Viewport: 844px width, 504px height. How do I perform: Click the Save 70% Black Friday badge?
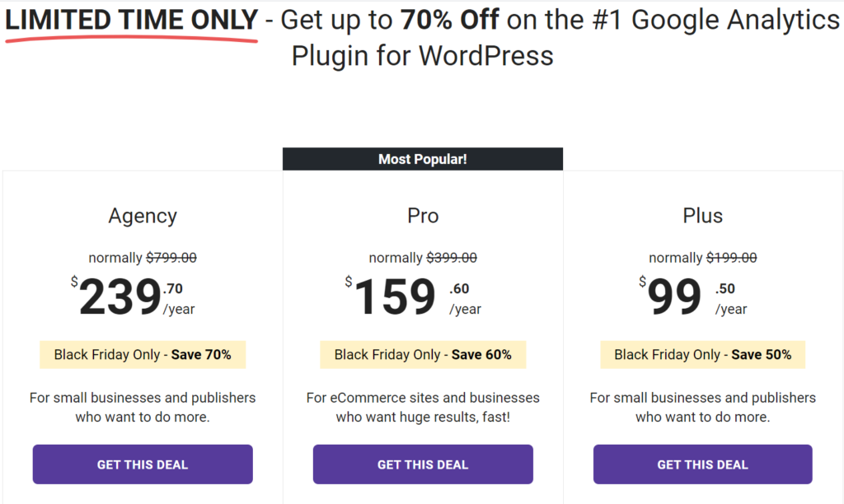(143, 354)
